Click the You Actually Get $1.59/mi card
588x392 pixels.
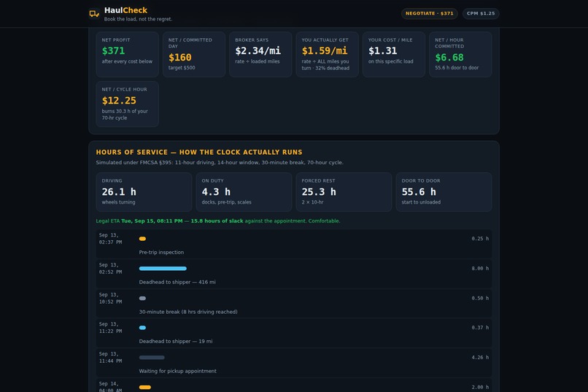(327, 55)
